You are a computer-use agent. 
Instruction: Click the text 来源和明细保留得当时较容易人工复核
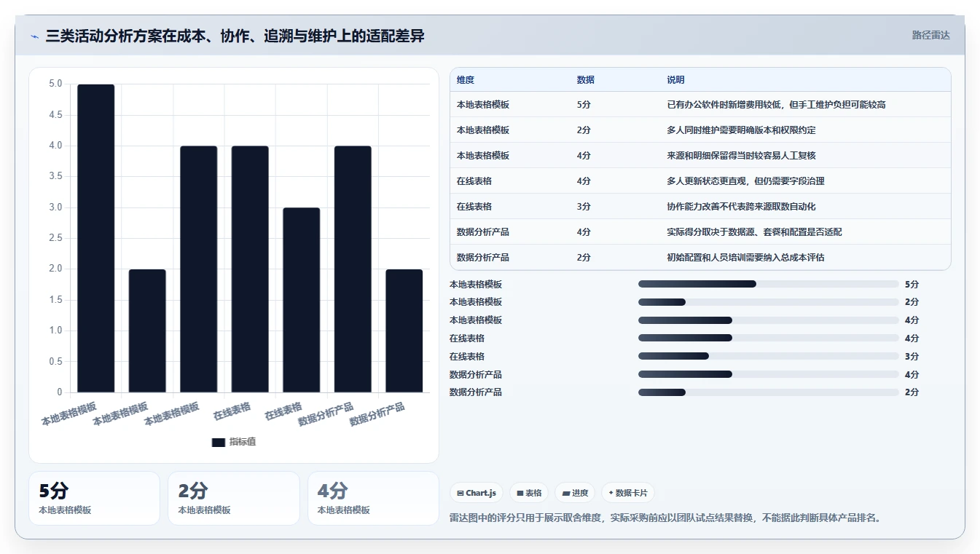[741, 156]
